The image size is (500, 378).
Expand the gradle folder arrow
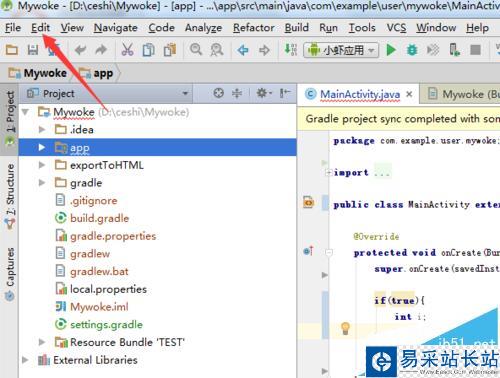(42, 183)
